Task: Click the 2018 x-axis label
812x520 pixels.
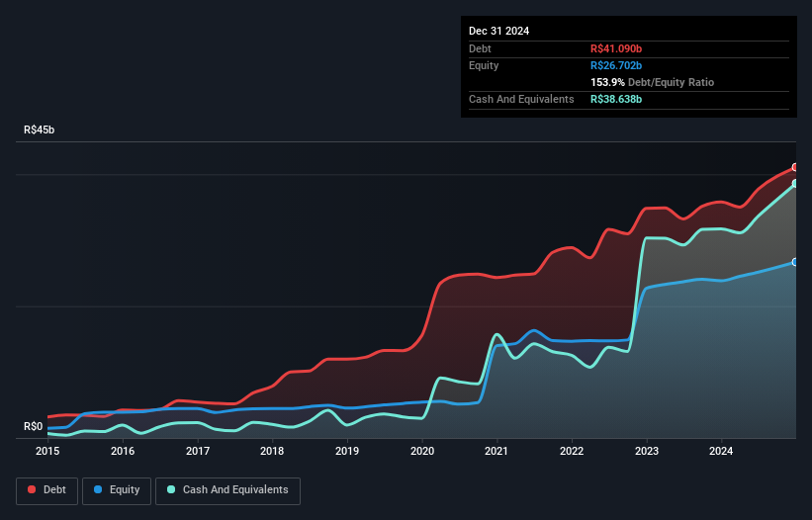Action: 272,451
